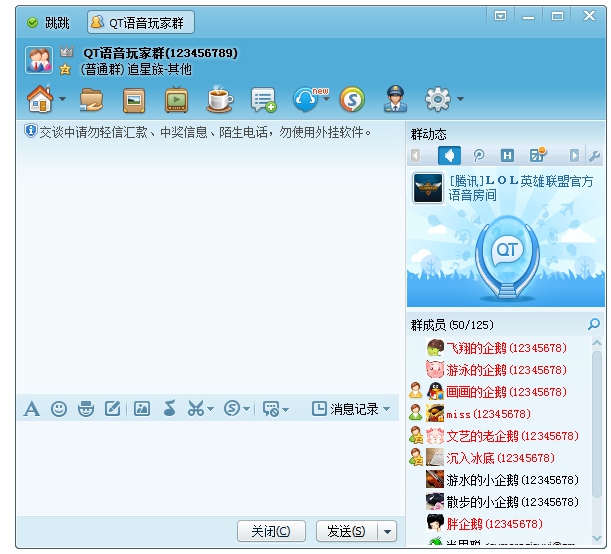Click the wrench icon in 群动态 panel

[594, 155]
